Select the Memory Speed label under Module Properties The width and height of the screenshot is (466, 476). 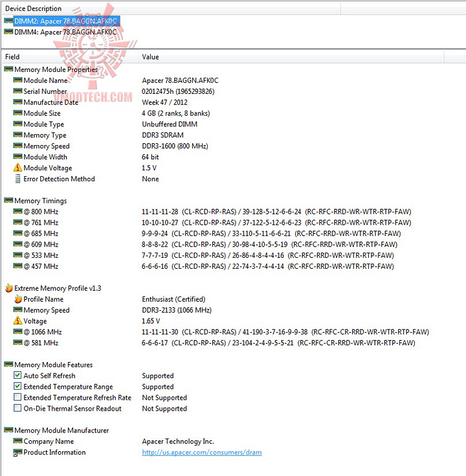point(47,146)
